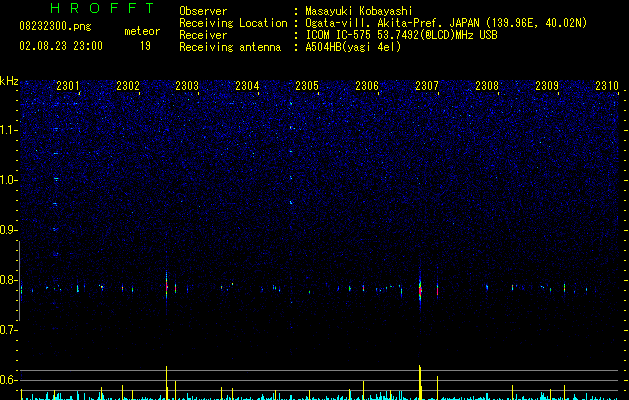The height and width of the screenshot is (400, 629).
Task: Click the 2306 time axis label
Action: (x=367, y=86)
